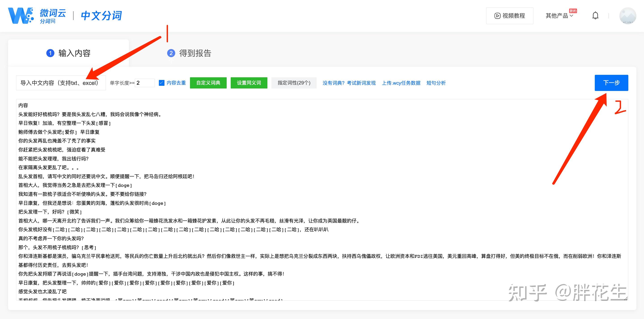
Task: Click the 微词云 logo icon
Action: click(x=21, y=15)
